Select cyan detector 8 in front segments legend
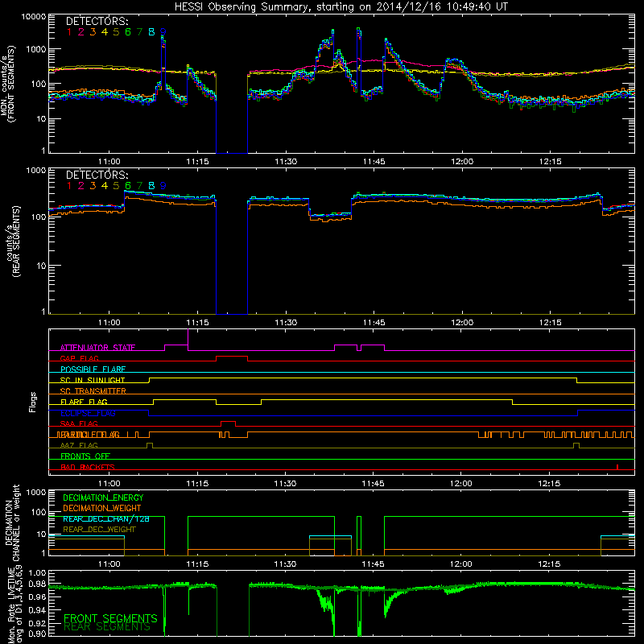This screenshot has height=644, width=644. 151,32
